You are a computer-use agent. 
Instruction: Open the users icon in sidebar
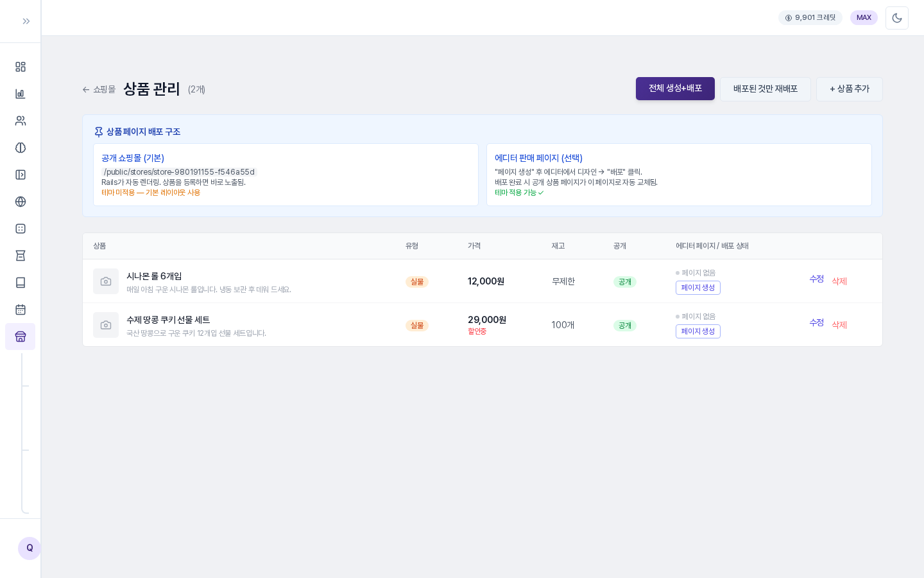(21, 121)
